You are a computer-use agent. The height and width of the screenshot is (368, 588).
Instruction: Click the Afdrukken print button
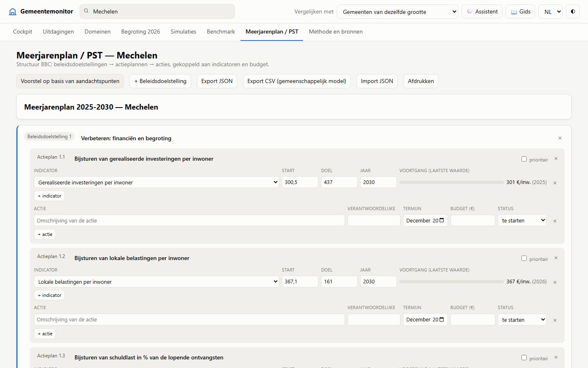point(421,81)
